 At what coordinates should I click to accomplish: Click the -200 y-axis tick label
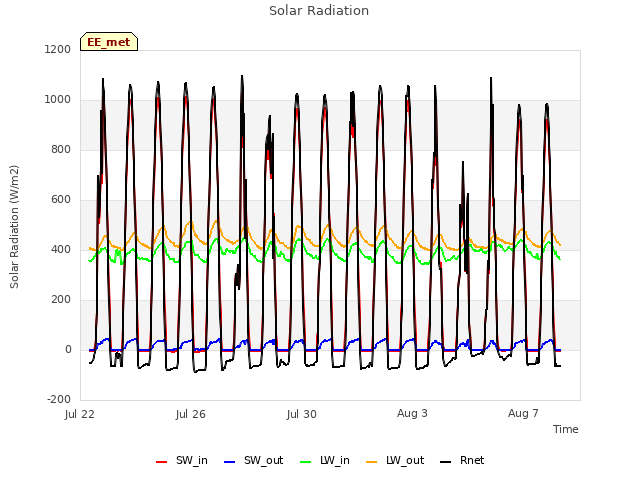pyautogui.click(x=59, y=399)
